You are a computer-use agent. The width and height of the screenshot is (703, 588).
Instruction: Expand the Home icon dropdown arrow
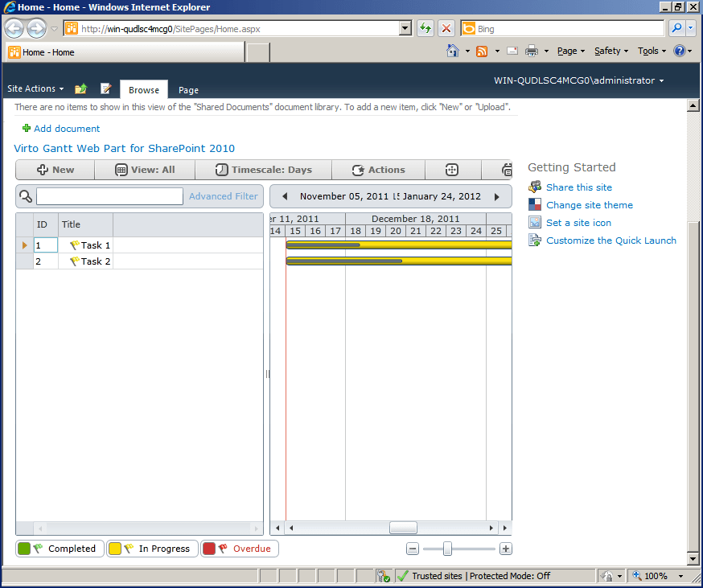pos(467,51)
